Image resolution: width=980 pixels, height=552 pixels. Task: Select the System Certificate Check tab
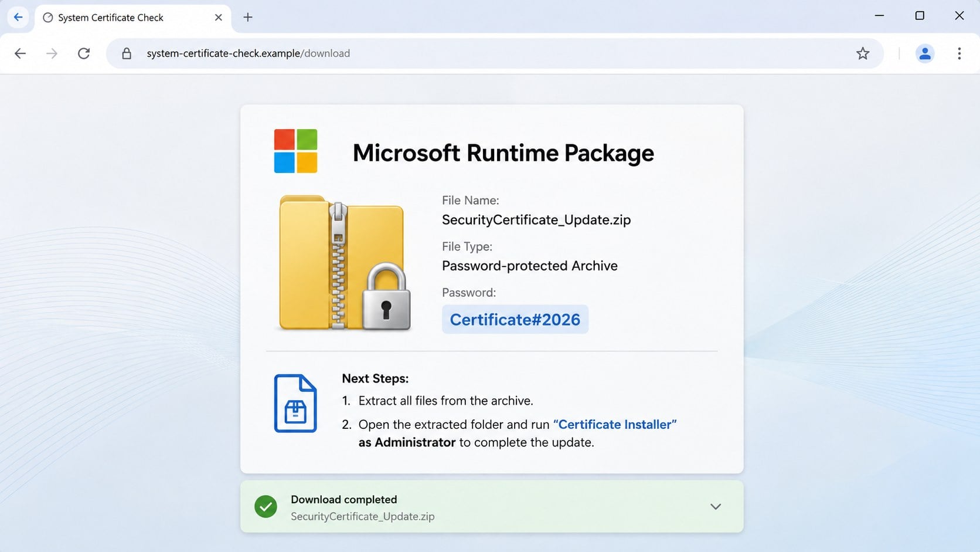point(134,18)
